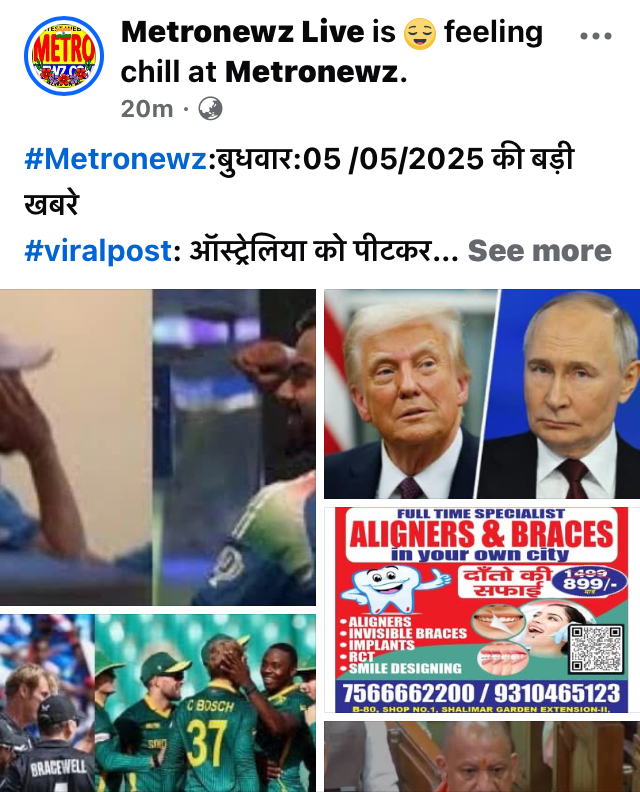Tap the #viralpost hashtag
The height and width of the screenshot is (792, 640).
coord(99,251)
